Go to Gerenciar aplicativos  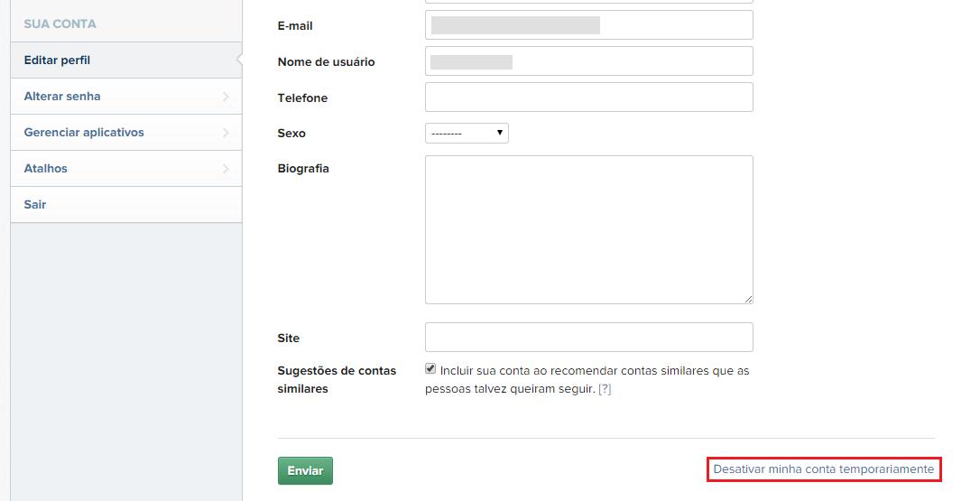click(x=84, y=133)
